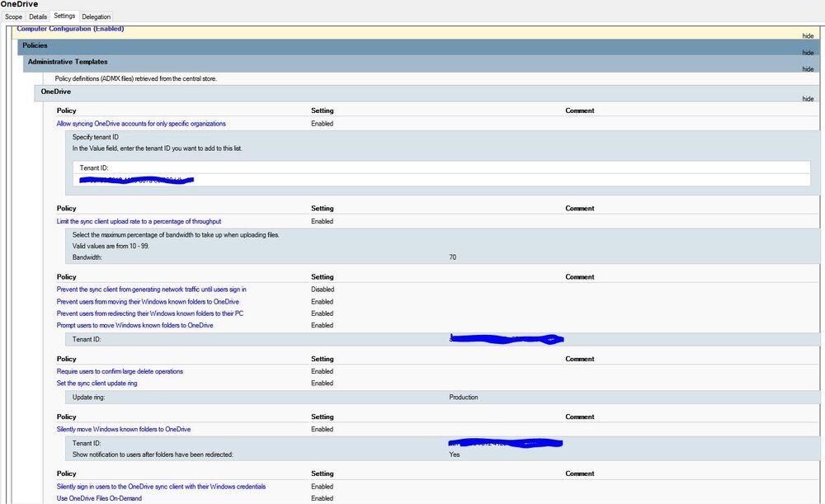
Task: Hide the OneDrive policy section
Action: point(808,99)
